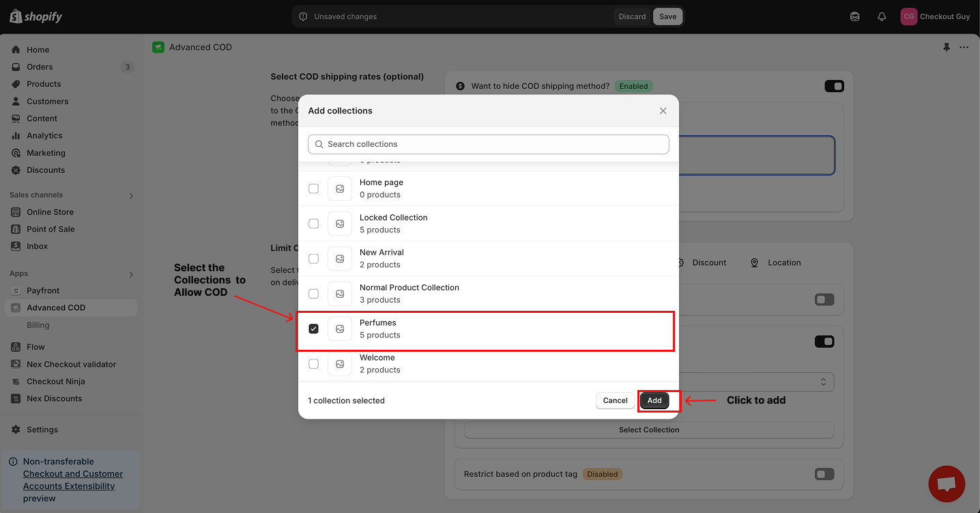Toggle the hide COD shipping method switch
This screenshot has height=513, width=980.
click(x=834, y=86)
